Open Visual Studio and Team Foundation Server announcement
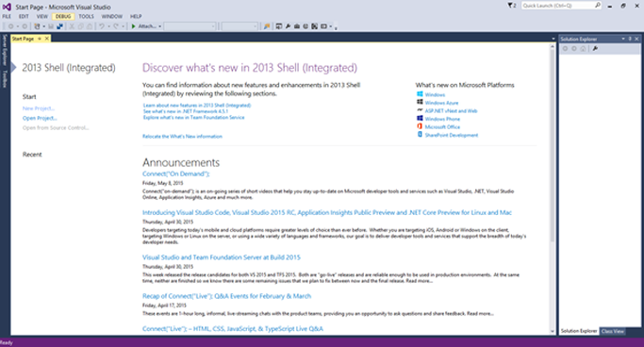Viewport: 644px width, 347px height. 222,257
